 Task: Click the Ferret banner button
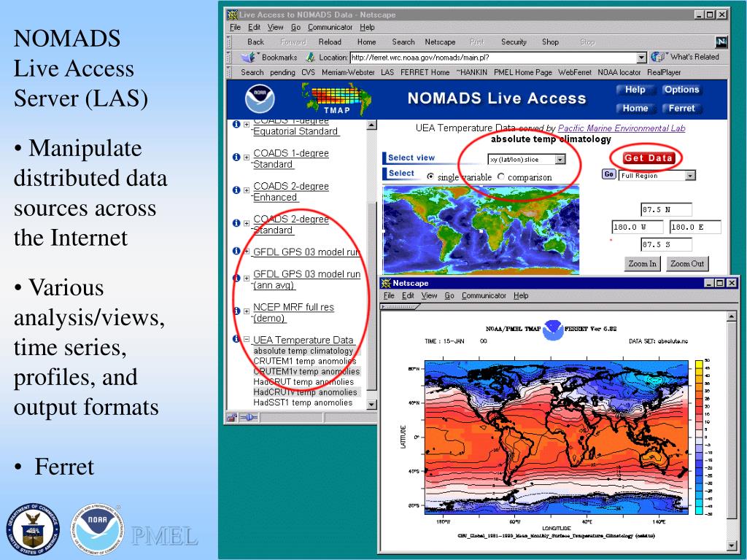coord(681,108)
